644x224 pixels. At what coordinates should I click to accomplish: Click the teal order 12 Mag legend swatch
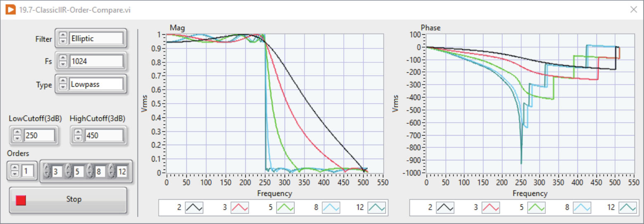[377, 207]
